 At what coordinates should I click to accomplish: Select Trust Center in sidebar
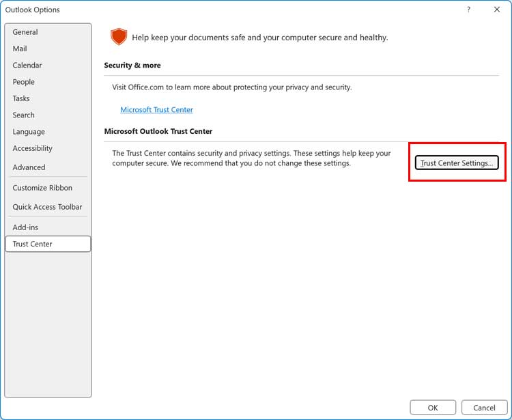(x=48, y=244)
